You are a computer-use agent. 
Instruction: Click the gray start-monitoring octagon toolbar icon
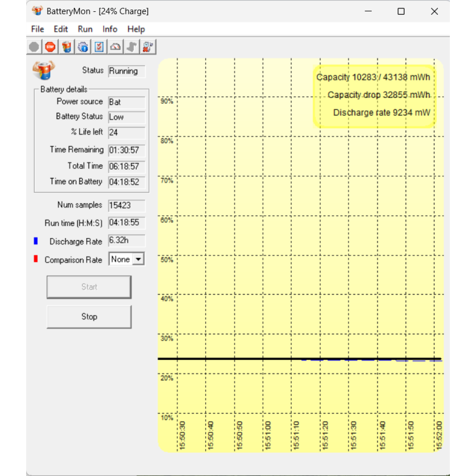(x=34, y=47)
